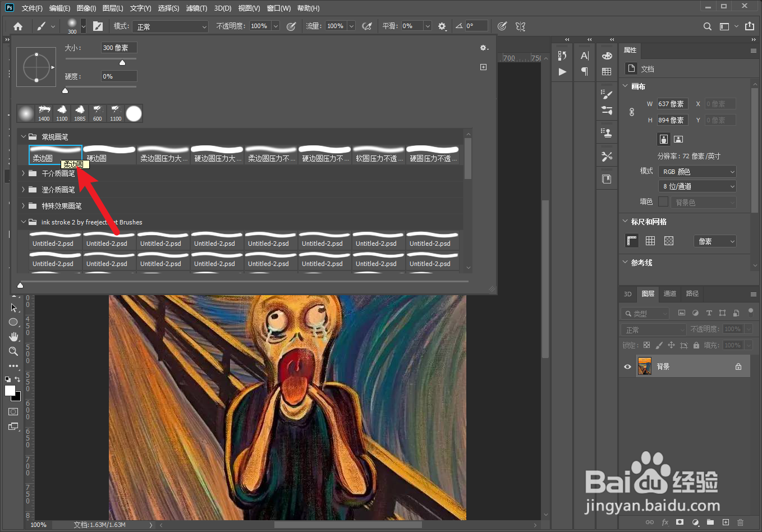Screen dimensions: 762x532
Task: Enable airbrush build-up effects icon
Action: pos(367,26)
